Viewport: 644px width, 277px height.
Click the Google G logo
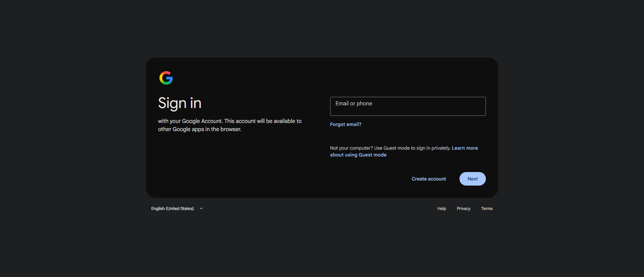click(166, 78)
